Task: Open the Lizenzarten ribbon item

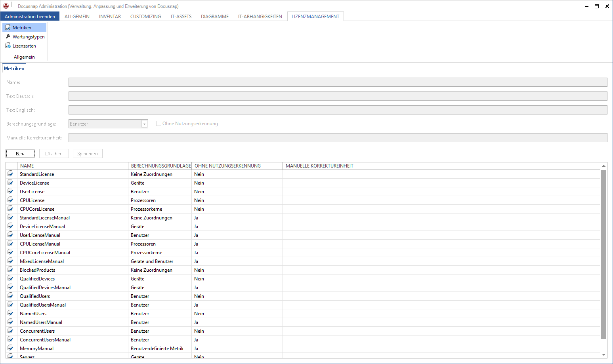Action: tap(21, 46)
